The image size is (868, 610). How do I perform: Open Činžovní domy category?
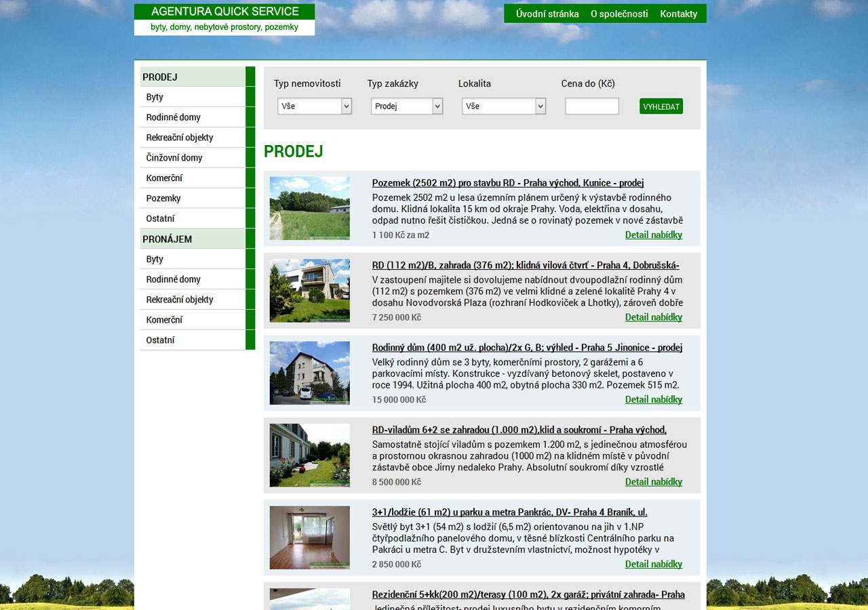point(197,158)
